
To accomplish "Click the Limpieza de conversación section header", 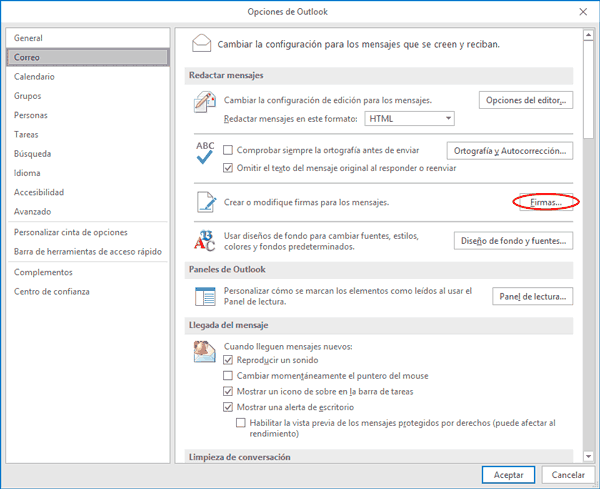I will click(x=379, y=457).
